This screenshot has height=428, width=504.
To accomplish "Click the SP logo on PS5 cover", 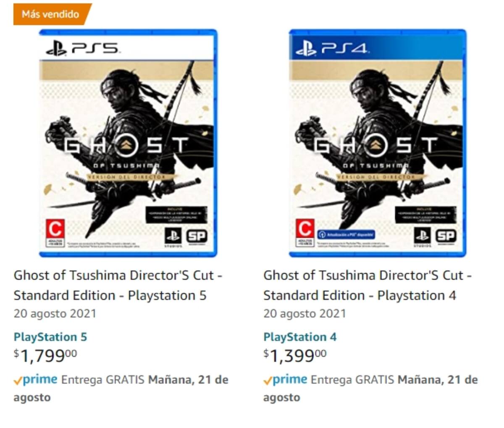I will coord(197,236).
